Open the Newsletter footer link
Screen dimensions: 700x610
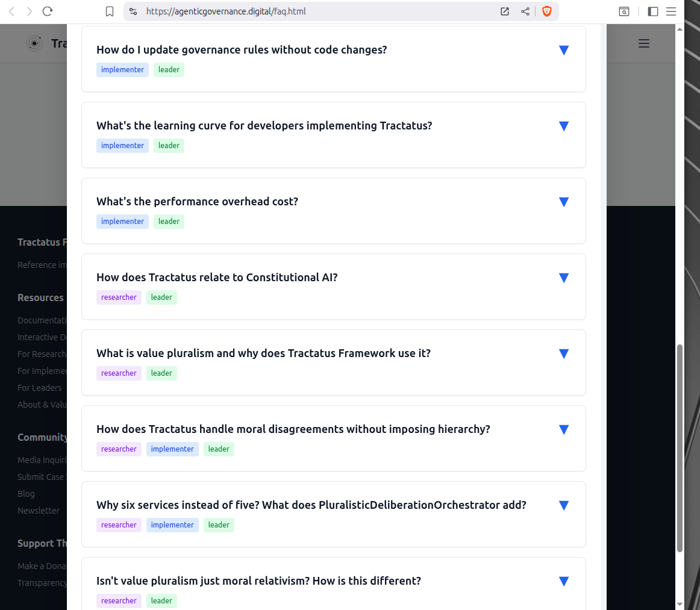point(39,511)
